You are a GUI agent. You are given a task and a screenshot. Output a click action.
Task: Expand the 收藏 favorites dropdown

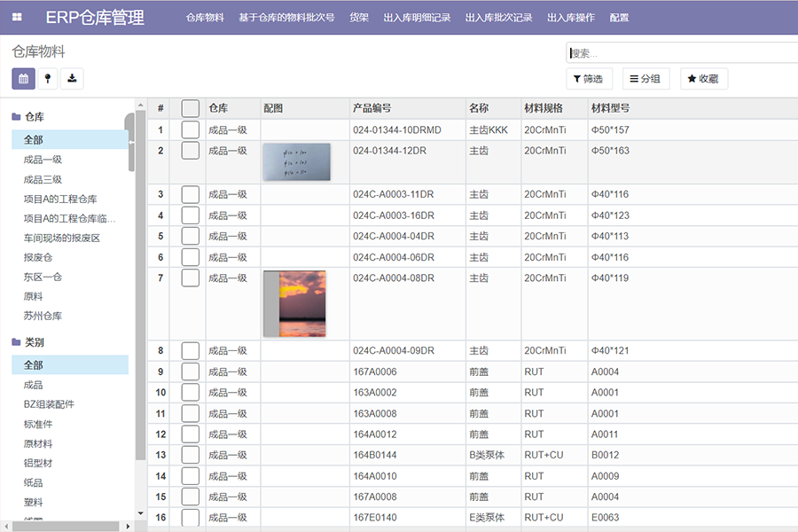point(703,79)
